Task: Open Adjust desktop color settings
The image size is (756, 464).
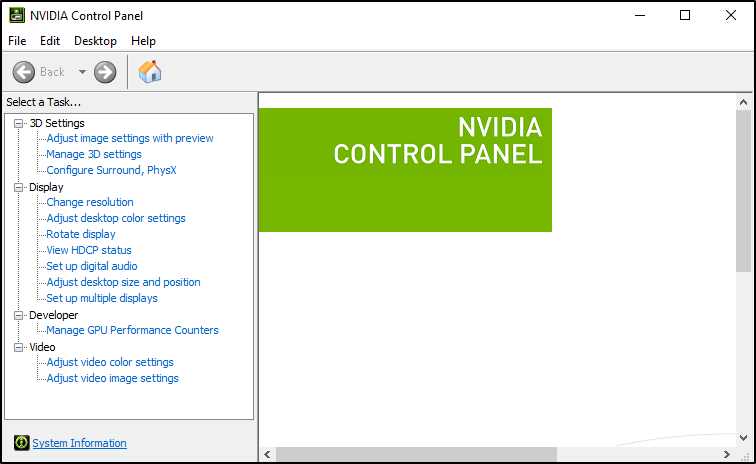Action: pyautogui.click(x=116, y=218)
